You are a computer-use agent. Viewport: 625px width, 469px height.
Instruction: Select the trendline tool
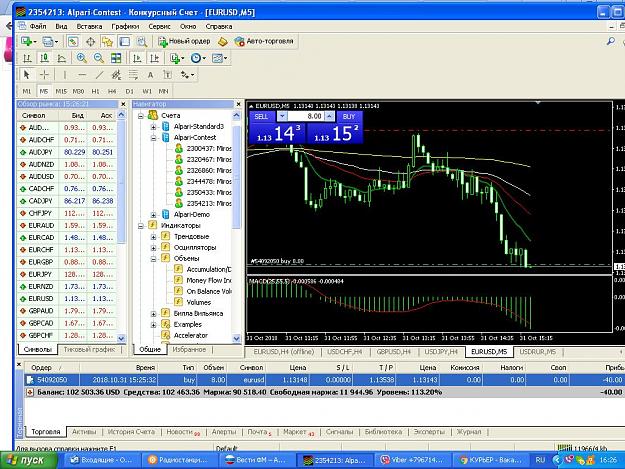click(x=99, y=75)
